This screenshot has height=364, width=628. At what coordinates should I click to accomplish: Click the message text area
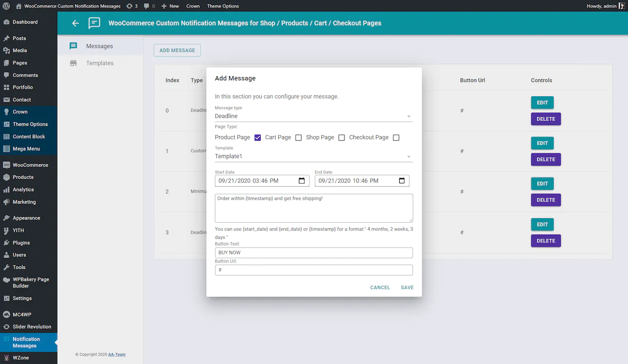click(314, 208)
